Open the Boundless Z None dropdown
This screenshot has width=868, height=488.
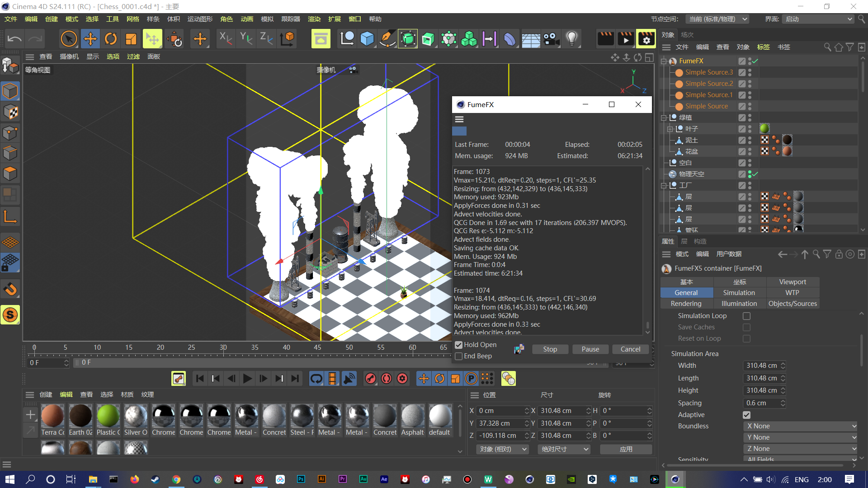tap(800, 449)
